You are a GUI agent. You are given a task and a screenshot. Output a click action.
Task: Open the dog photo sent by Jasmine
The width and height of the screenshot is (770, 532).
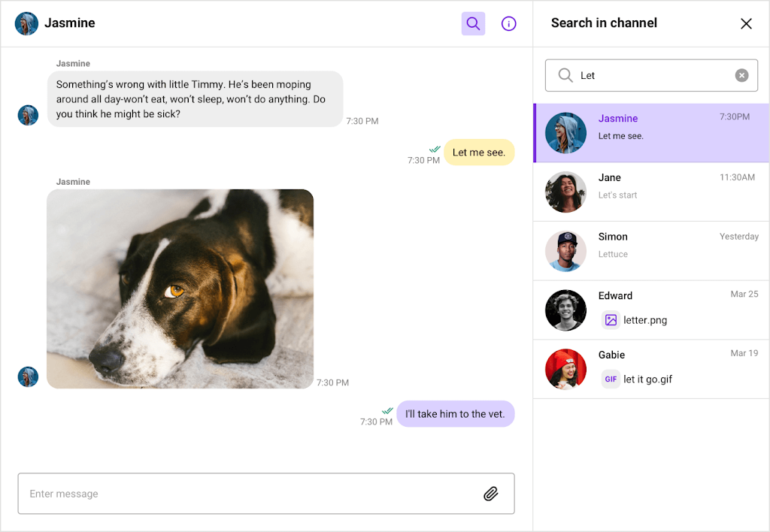click(x=180, y=289)
